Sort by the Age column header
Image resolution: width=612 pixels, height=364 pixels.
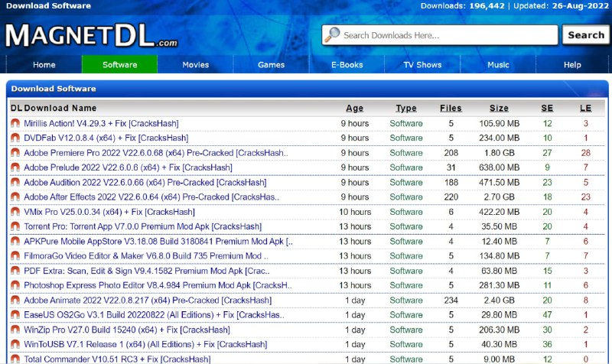tap(354, 108)
